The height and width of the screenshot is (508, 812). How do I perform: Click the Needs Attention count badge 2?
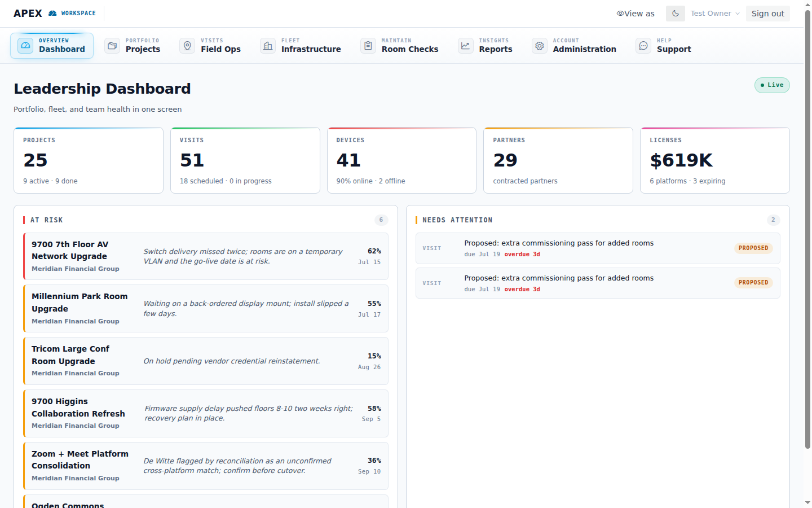[773, 220]
